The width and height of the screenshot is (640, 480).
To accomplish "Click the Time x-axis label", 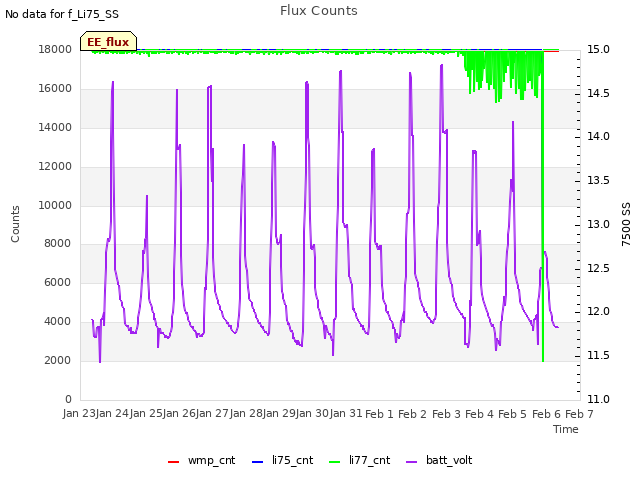I will (x=566, y=429).
